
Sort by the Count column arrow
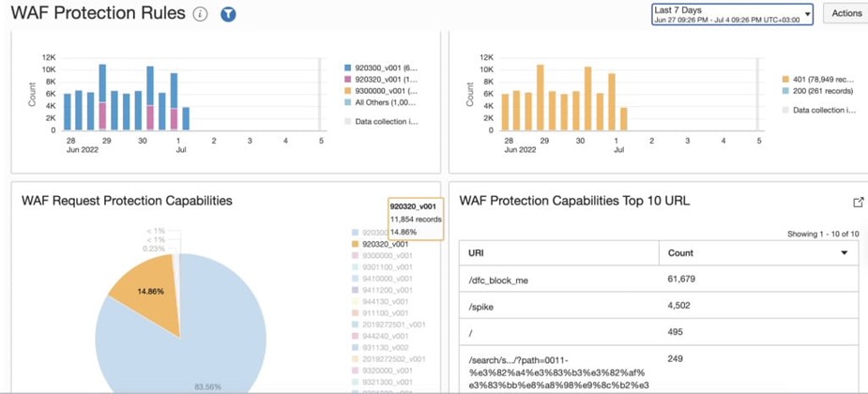click(x=844, y=253)
